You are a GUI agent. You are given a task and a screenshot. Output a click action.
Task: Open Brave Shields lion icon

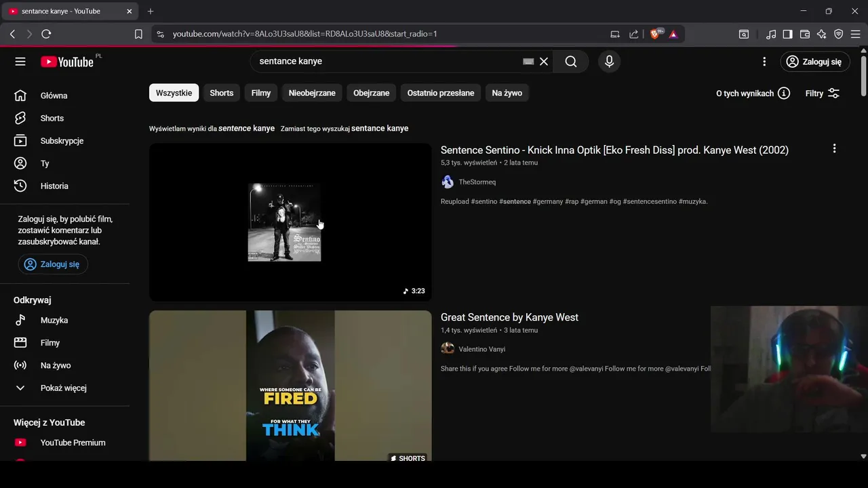[656, 33]
